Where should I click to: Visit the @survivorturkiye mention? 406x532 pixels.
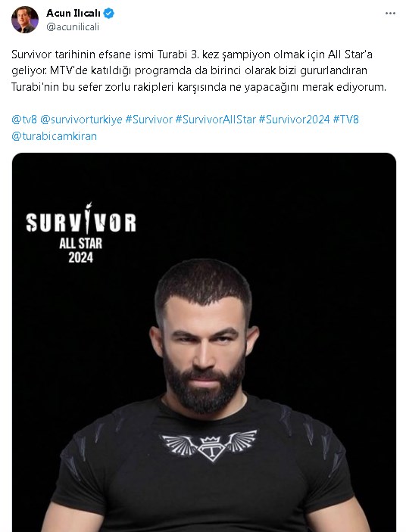pos(81,120)
